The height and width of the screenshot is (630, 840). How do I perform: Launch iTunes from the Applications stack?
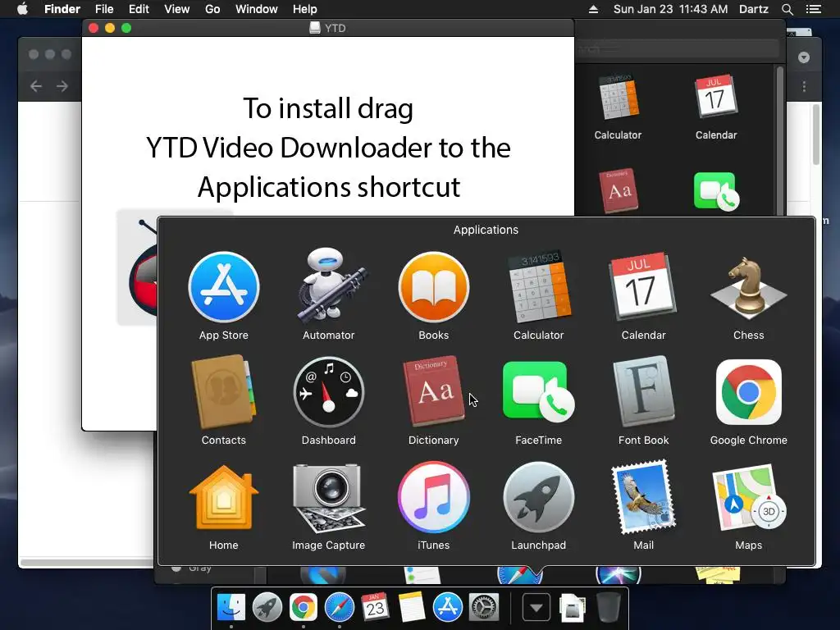(x=434, y=497)
